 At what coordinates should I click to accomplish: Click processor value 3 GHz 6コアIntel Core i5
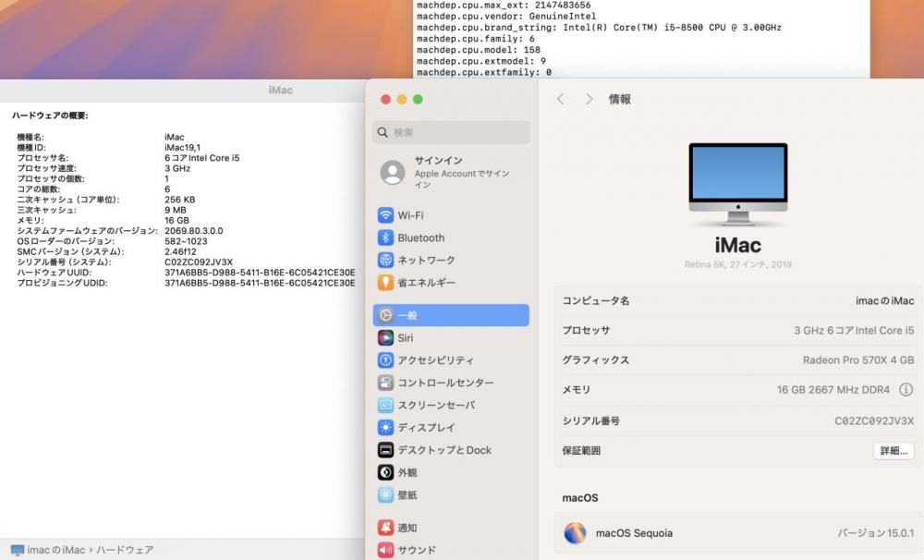click(x=854, y=331)
